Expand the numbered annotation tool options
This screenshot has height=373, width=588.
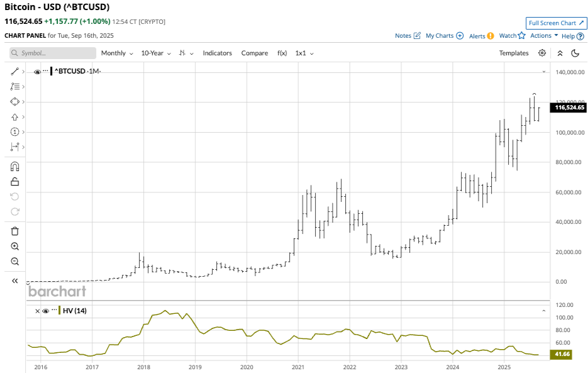(x=23, y=132)
